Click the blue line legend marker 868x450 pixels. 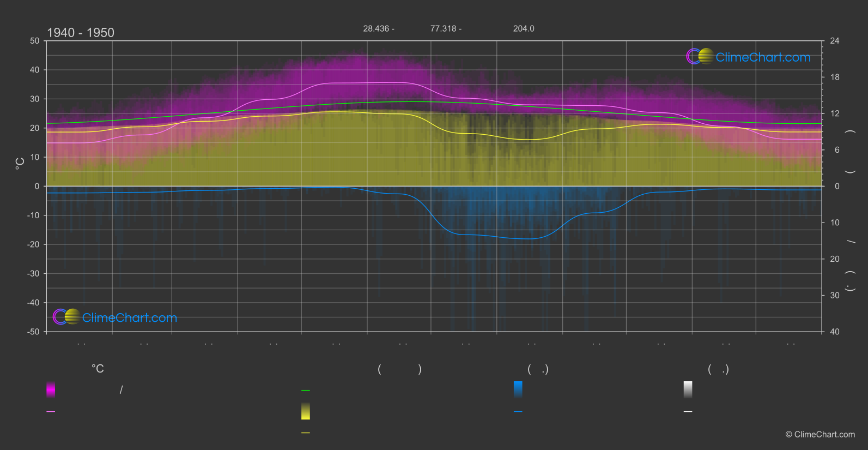(518, 412)
